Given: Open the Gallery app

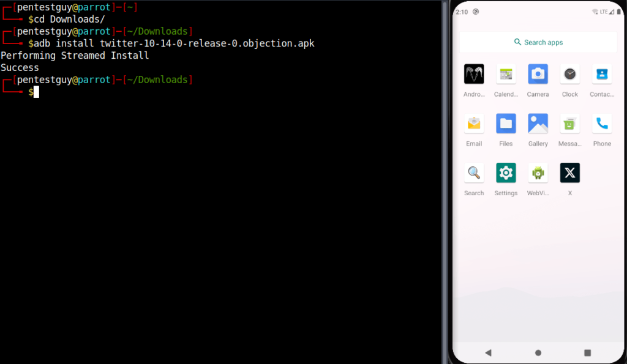Looking at the screenshot, I should 538,124.
